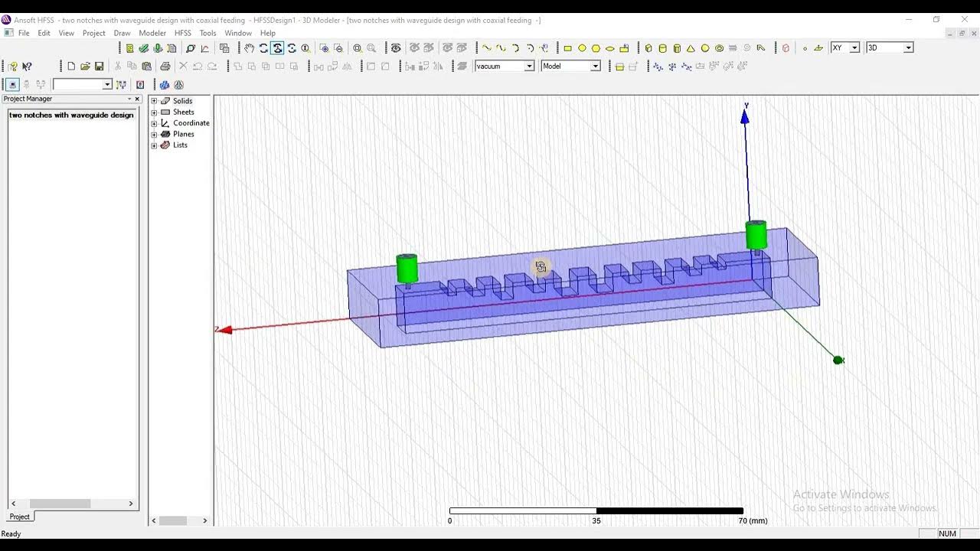Click the Delete X icon
The width and height of the screenshot is (980, 551).
(183, 67)
